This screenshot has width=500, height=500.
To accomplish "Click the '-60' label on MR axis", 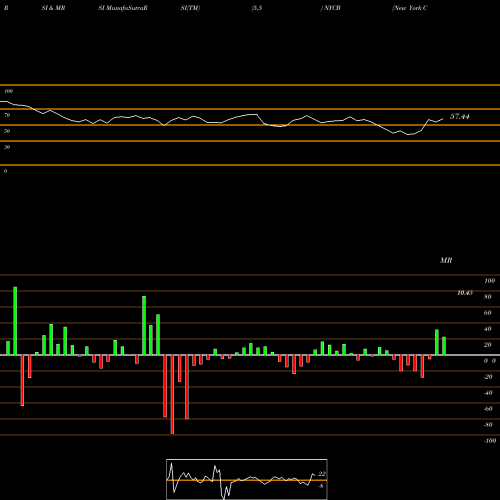I will [488, 409].
